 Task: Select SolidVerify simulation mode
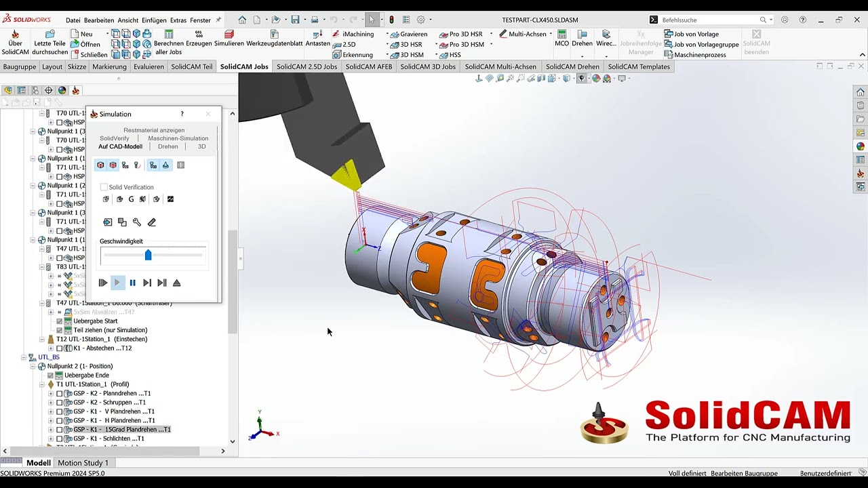115,138
